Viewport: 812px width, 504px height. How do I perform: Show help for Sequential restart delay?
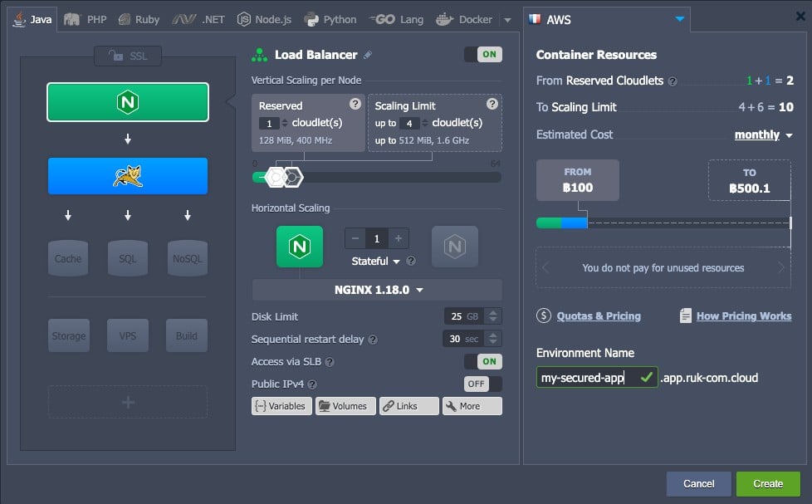pyautogui.click(x=373, y=340)
